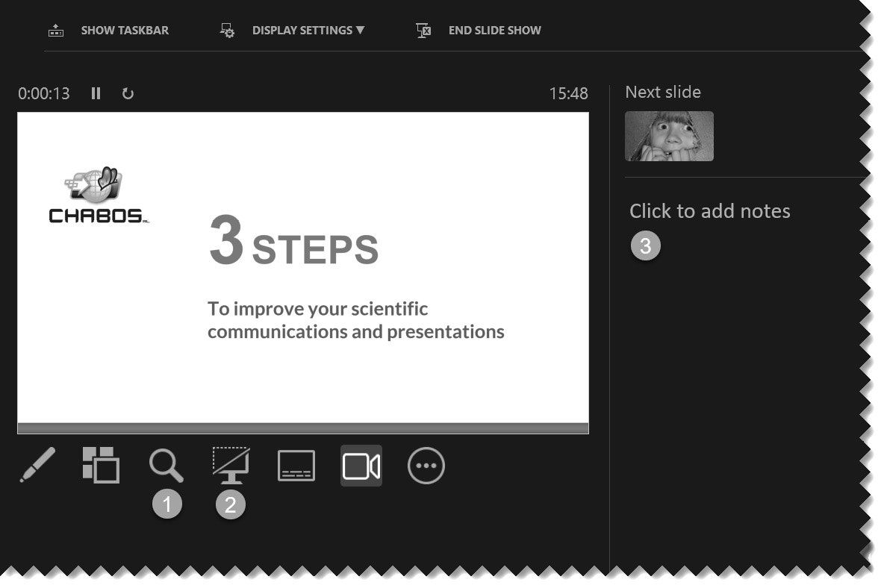Click the slide subtitle about scientific communications
Viewport: 881px width, 588px height.
pyautogui.click(x=355, y=320)
